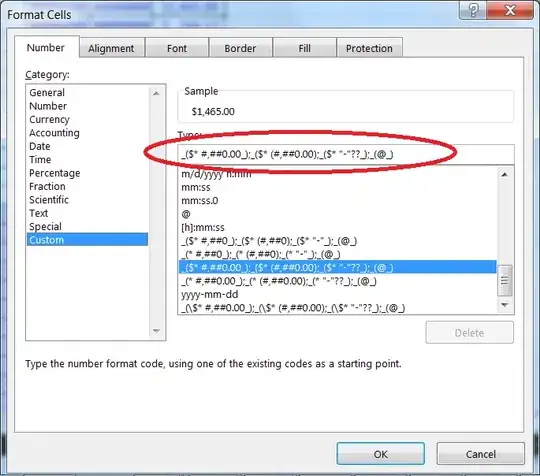Select the mm:ss format code

pyautogui.click(x=338, y=187)
